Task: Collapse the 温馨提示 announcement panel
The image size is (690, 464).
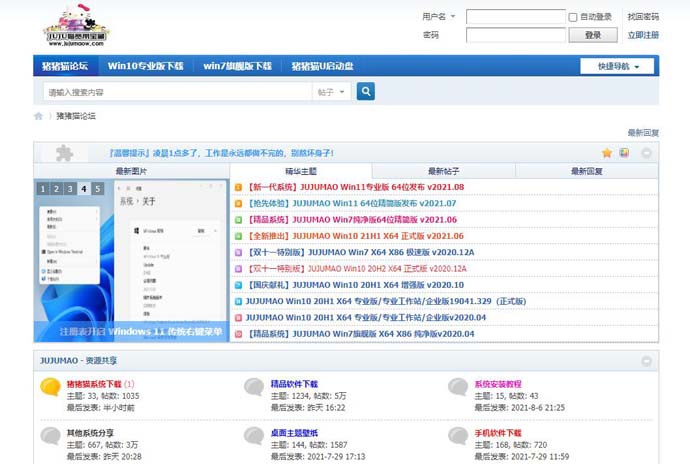Action: [x=646, y=153]
